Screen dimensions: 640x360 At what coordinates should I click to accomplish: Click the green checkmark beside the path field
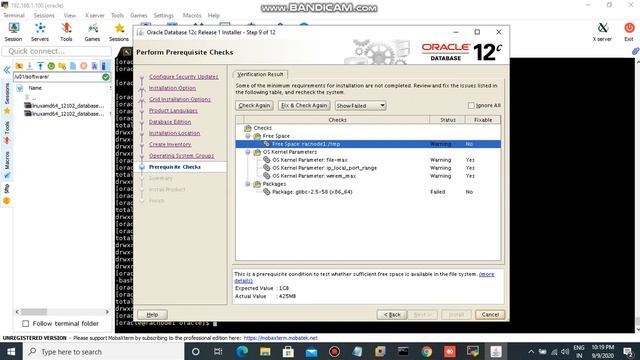(106, 77)
